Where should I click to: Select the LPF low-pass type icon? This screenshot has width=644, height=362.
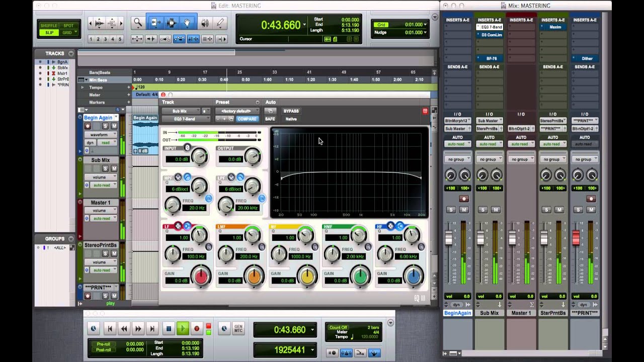(240, 177)
